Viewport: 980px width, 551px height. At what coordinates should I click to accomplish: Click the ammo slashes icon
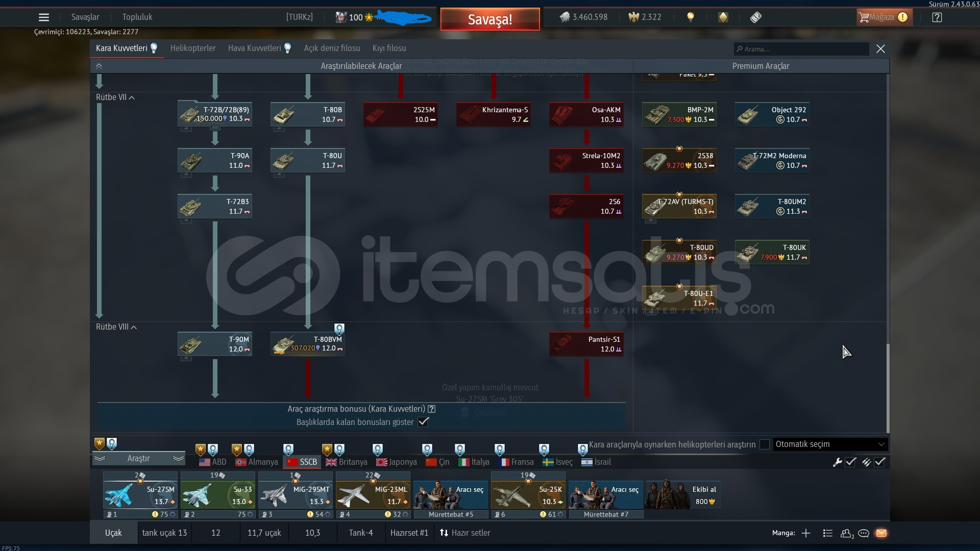pyautogui.click(x=866, y=462)
